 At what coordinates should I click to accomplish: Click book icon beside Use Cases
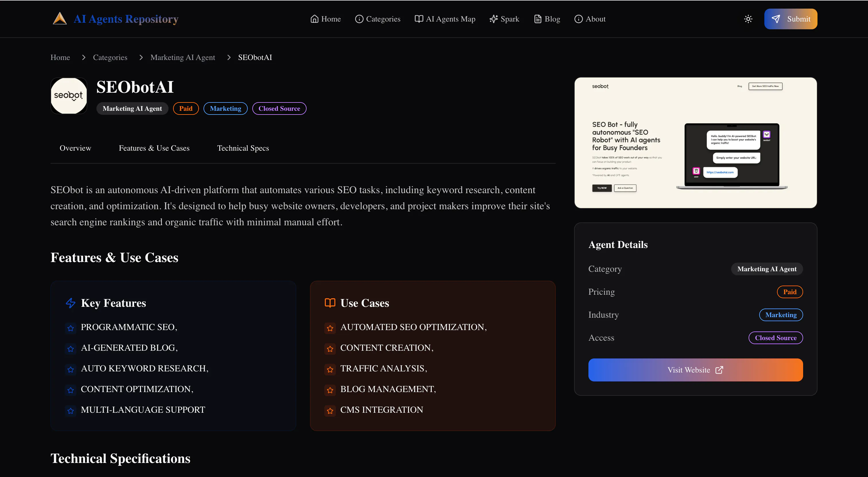pos(330,303)
